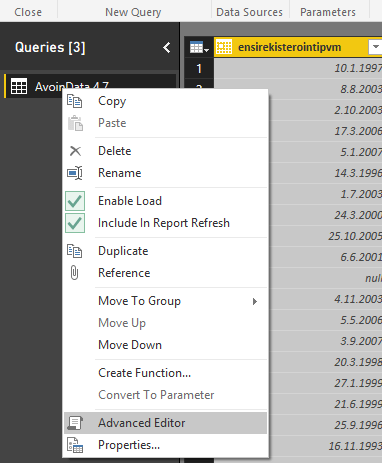The height and width of the screenshot is (463, 382).
Task: Click the Copy icon in context menu
Action: tap(74, 101)
